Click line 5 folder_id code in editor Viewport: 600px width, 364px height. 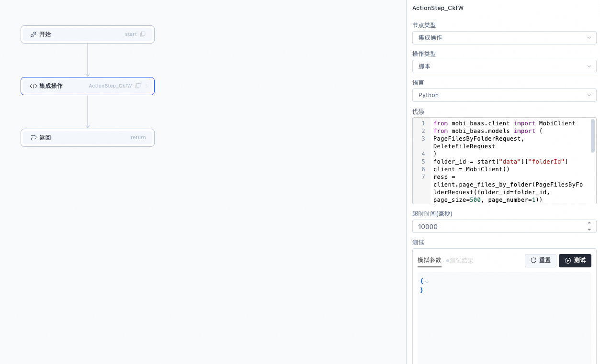(x=500, y=162)
